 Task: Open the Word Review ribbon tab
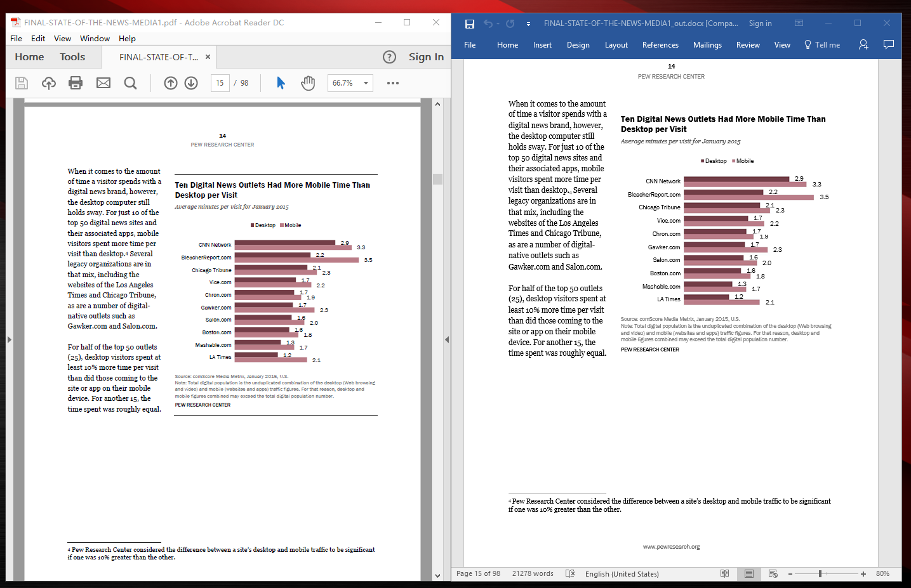[748, 45]
